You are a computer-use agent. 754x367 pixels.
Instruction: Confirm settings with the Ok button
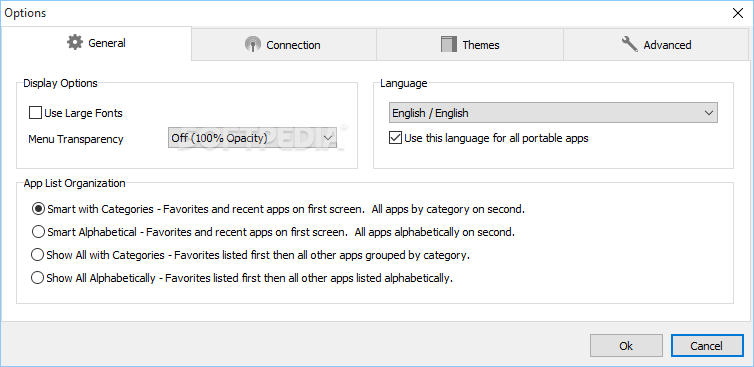point(626,345)
